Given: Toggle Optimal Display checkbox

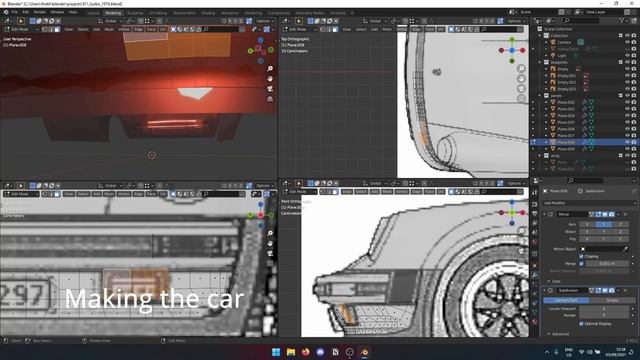Looking at the screenshot, I should (581, 324).
